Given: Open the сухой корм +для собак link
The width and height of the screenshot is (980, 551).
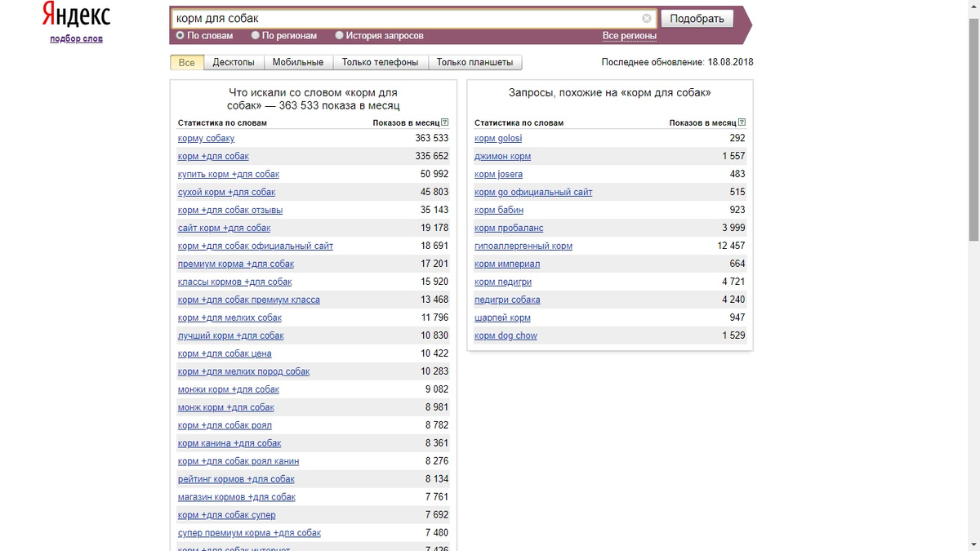Looking at the screenshot, I should tap(226, 192).
